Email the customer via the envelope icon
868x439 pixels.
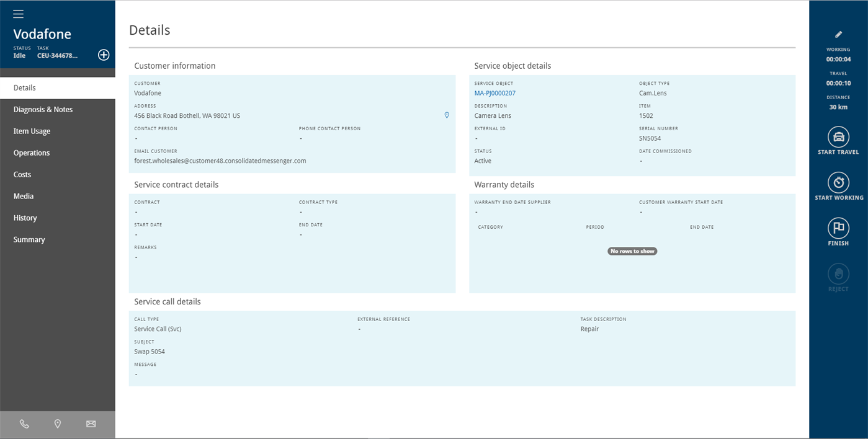(91, 423)
